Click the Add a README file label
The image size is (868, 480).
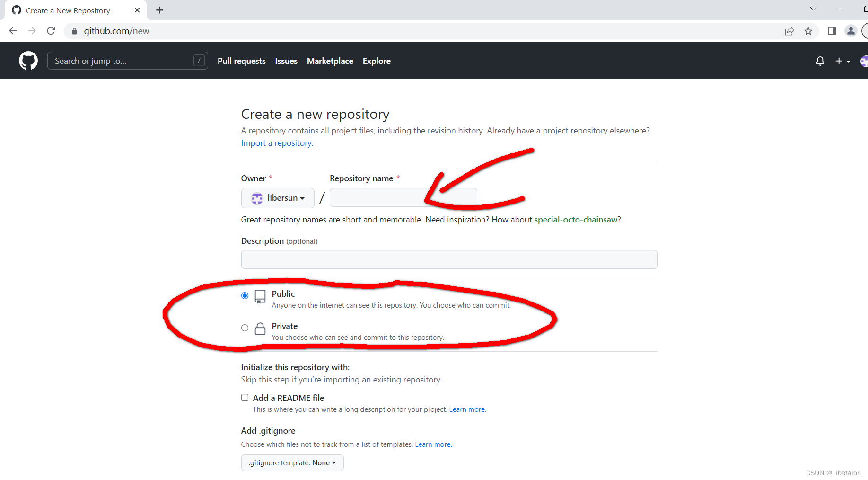pos(289,398)
